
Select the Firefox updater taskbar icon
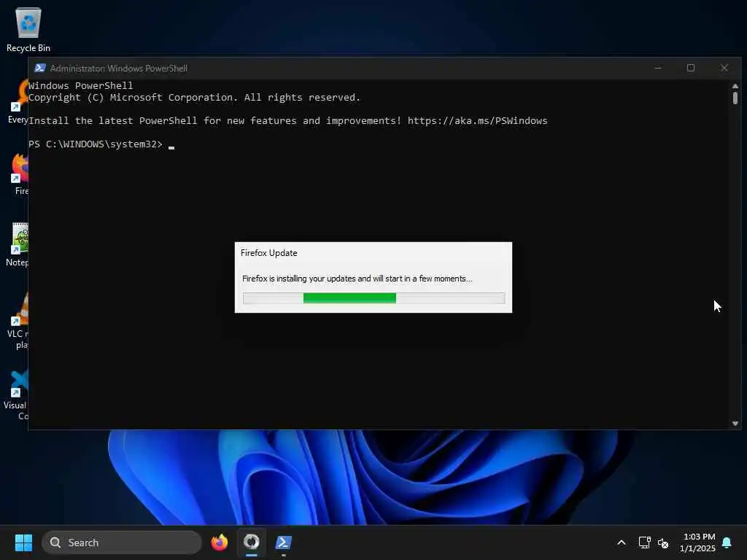[x=252, y=542]
